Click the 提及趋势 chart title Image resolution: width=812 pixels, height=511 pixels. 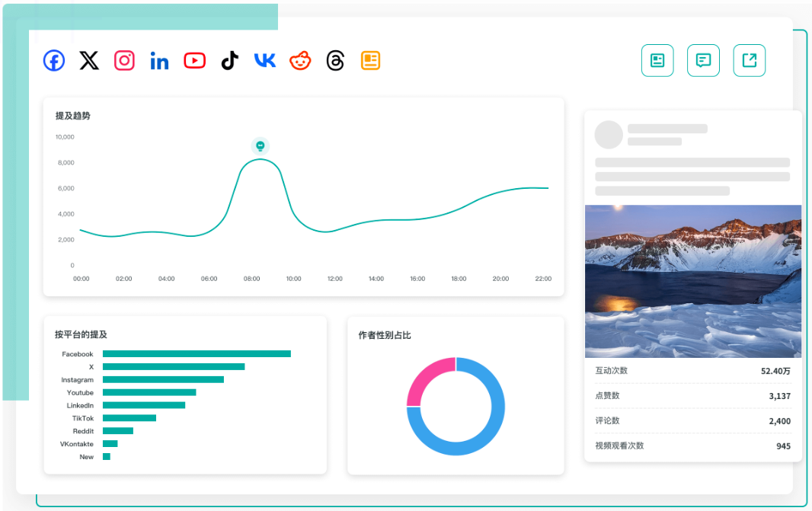click(73, 116)
